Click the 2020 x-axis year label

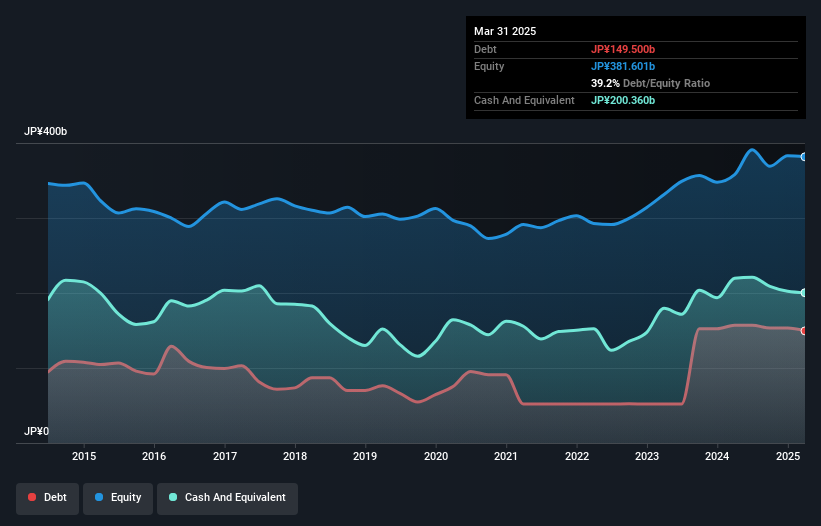(436, 457)
